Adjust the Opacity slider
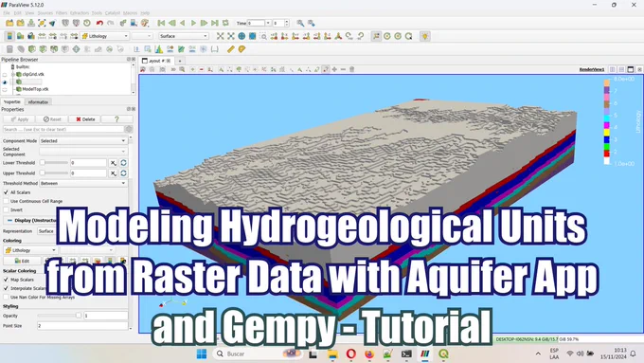 (59, 316)
